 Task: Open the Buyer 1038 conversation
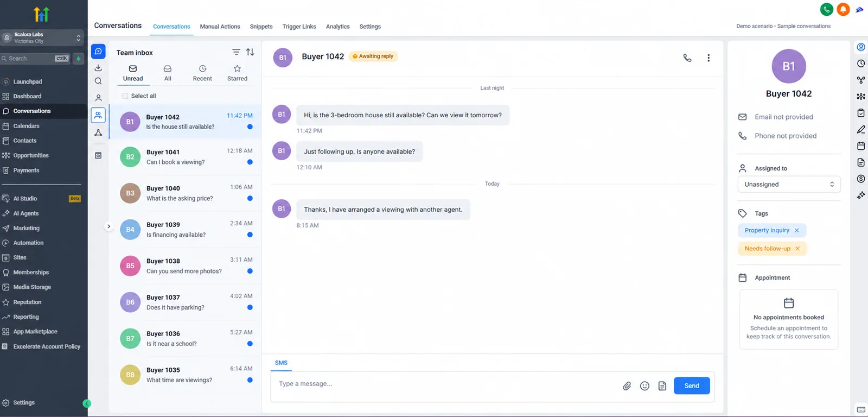point(185,266)
